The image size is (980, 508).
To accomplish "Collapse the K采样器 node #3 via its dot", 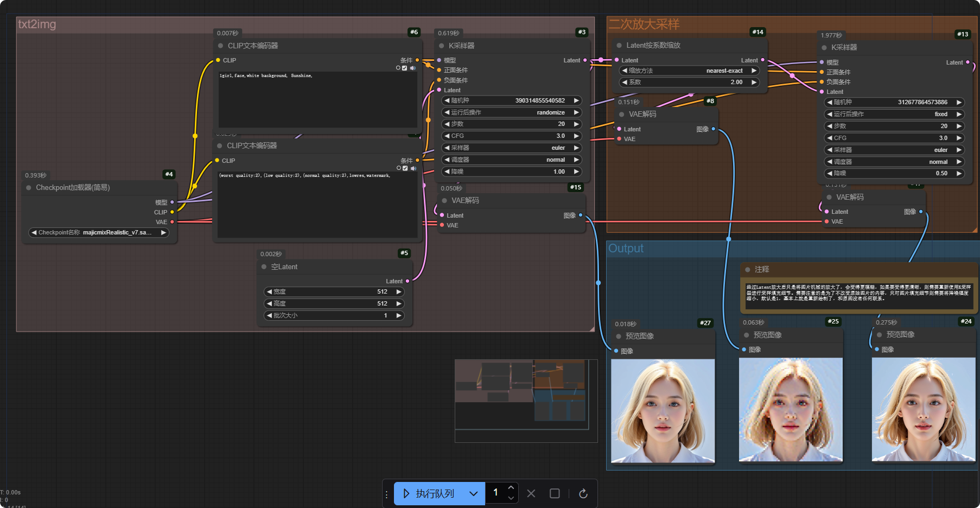I will click(x=442, y=46).
